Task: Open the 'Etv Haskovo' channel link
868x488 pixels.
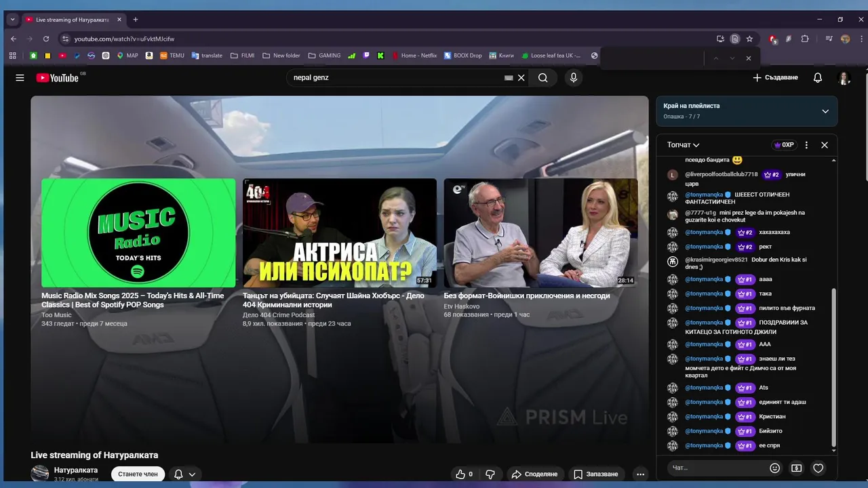Action: coord(462,306)
